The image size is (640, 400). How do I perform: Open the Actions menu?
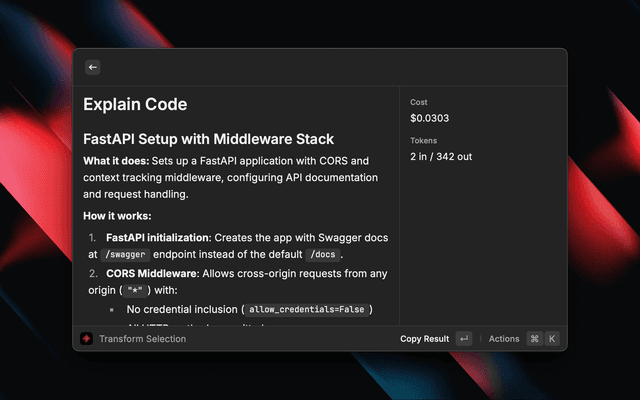pos(504,339)
